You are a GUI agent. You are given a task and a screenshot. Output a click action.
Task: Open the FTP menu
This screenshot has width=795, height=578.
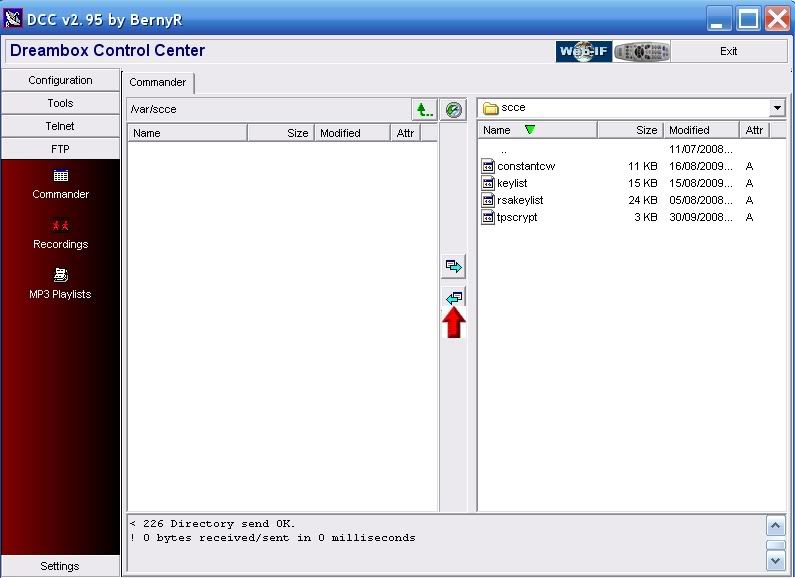[x=60, y=149]
